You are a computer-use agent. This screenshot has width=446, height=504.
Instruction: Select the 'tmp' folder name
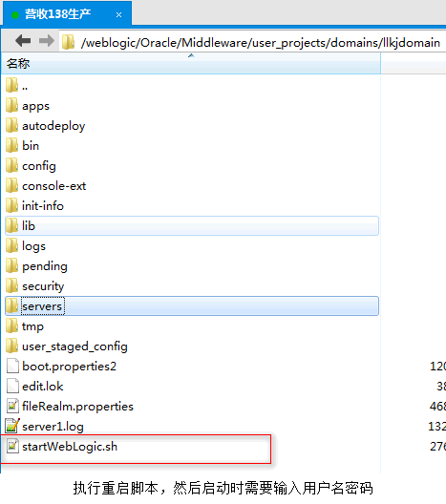(x=32, y=326)
